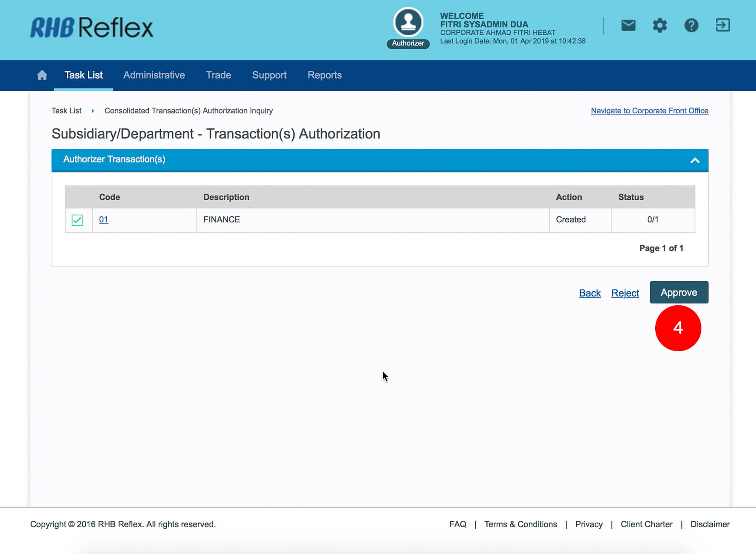This screenshot has width=756, height=554.
Task: Click the RHB Reflex logo
Action: pos(92,28)
